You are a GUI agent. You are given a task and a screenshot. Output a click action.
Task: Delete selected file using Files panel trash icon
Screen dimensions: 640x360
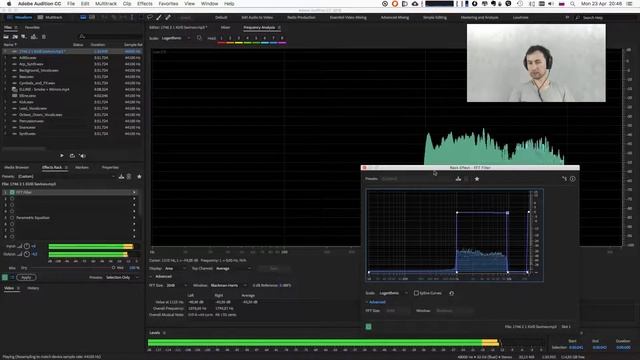pyautogui.click(x=44, y=37)
